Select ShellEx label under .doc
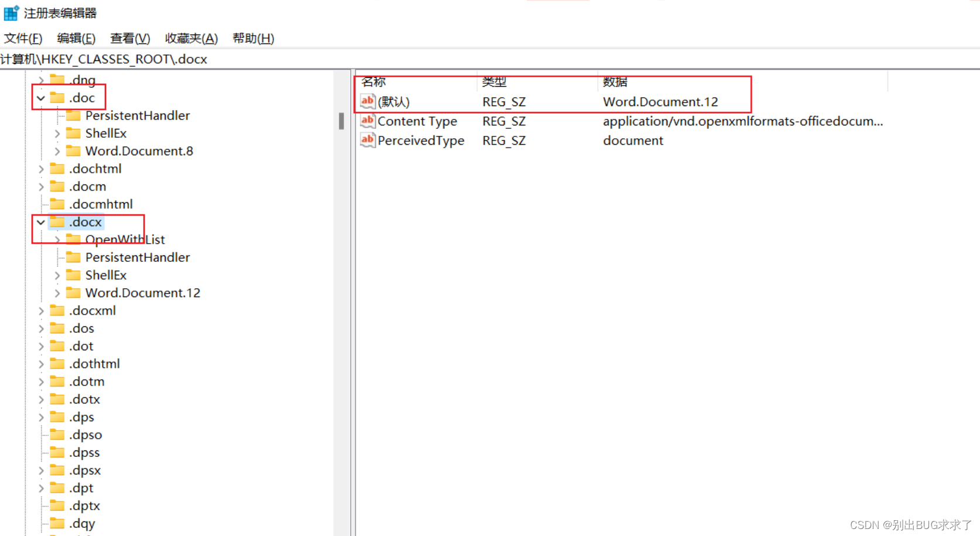Viewport: 980px width, 536px height. [106, 134]
